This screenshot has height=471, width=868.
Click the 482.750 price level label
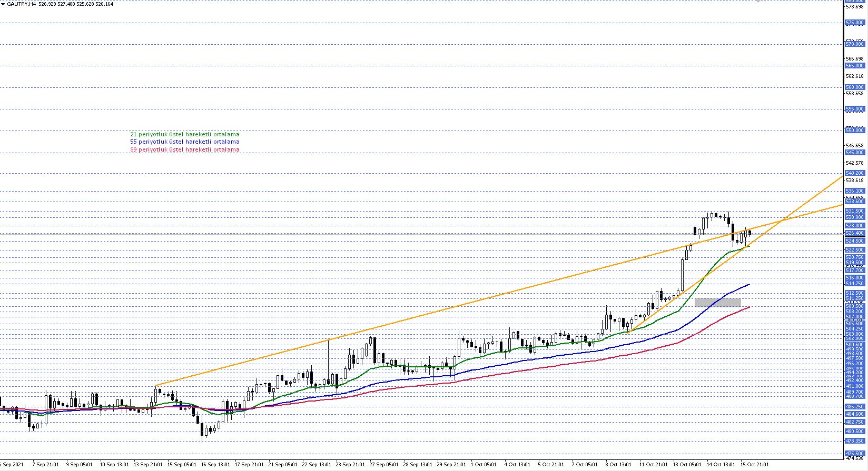854,422
